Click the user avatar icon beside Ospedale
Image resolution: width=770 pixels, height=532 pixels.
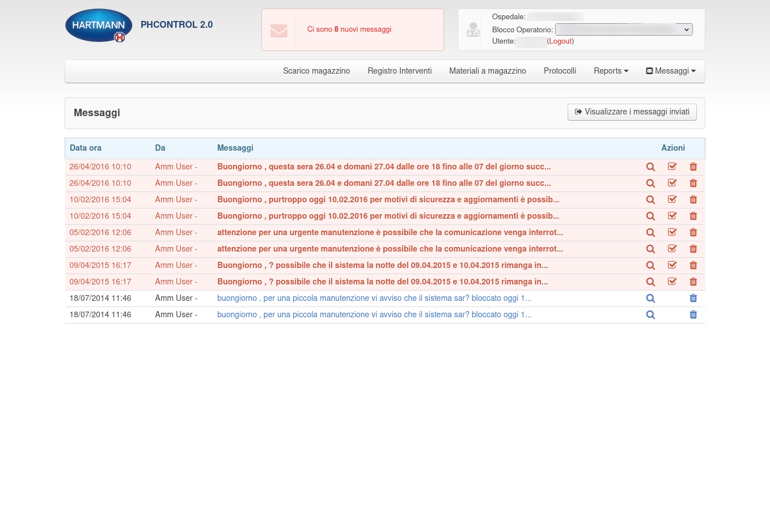[x=473, y=30]
